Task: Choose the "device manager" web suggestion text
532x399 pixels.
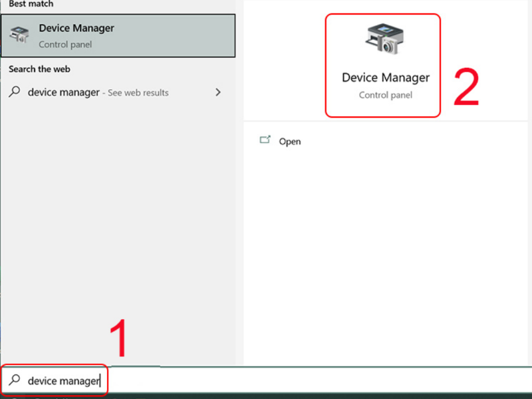Action: [63, 93]
